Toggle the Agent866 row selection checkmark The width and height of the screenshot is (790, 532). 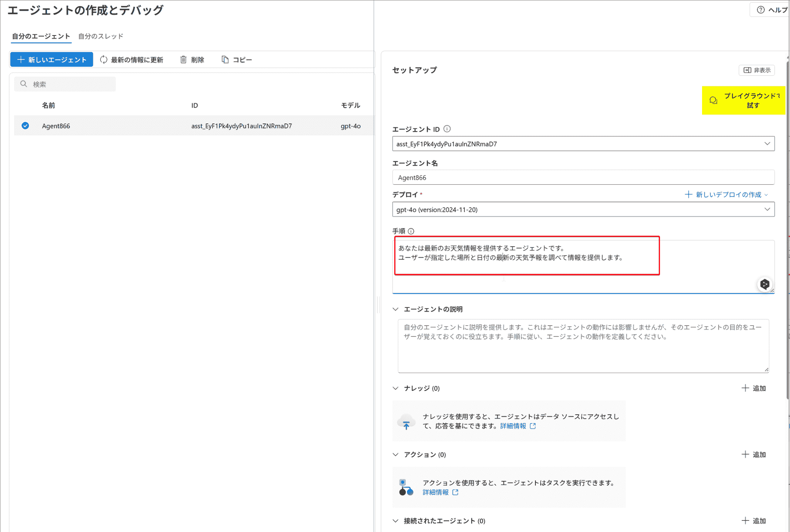pyautogui.click(x=25, y=126)
